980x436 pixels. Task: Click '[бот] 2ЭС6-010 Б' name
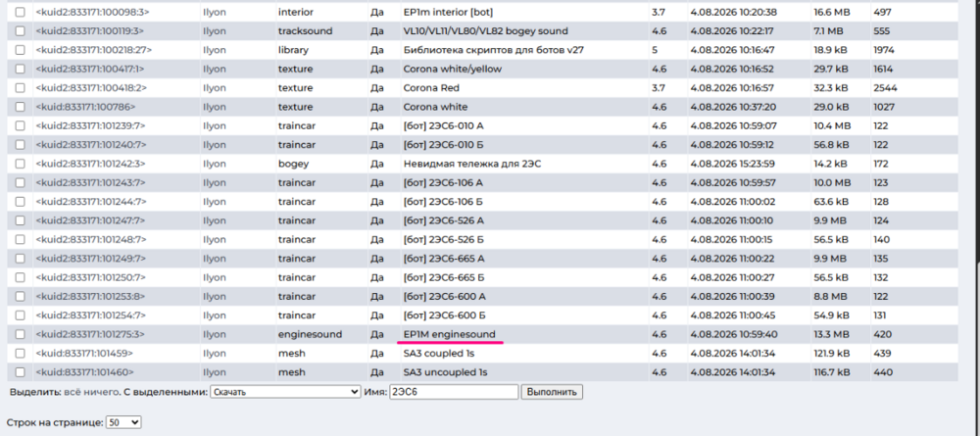[x=443, y=145]
